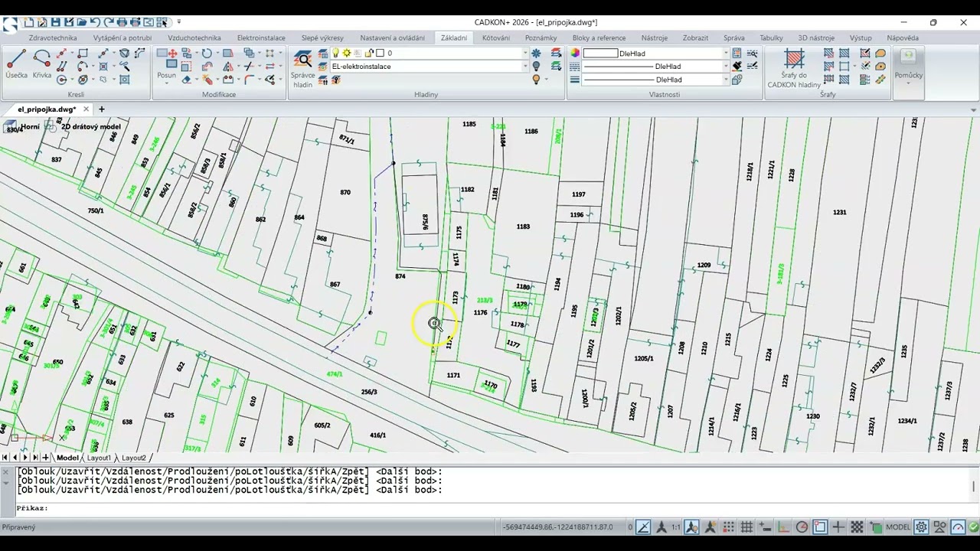Toggle polar tracking in status bar
The image size is (980, 551).
(x=802, y=527)
